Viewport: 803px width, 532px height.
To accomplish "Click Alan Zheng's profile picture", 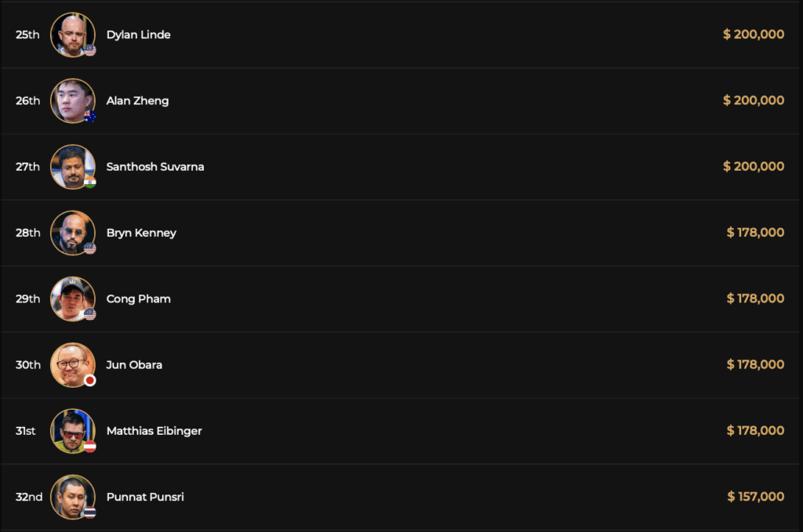I will [x=72, y=100].
